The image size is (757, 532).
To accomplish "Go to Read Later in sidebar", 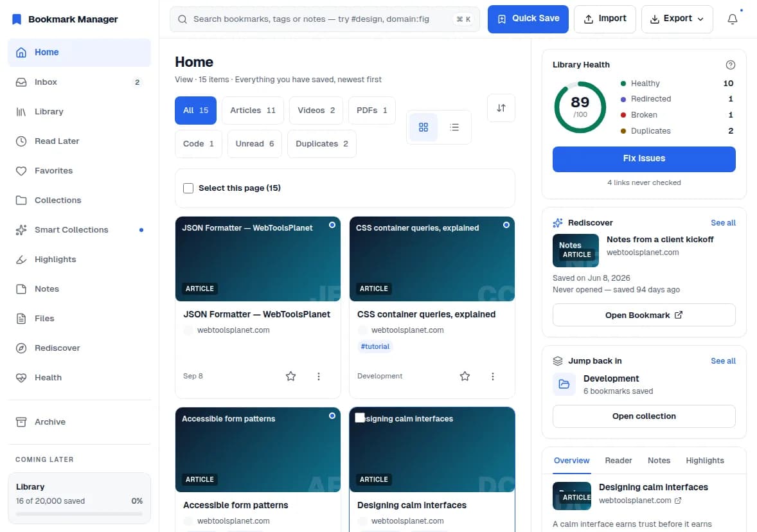I will pos(79,141).
